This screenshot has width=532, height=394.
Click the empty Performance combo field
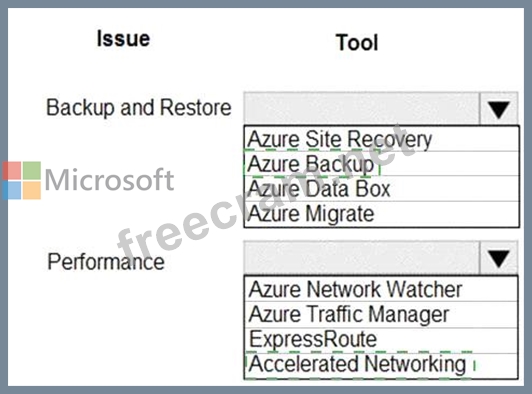[x=362, y=258]
